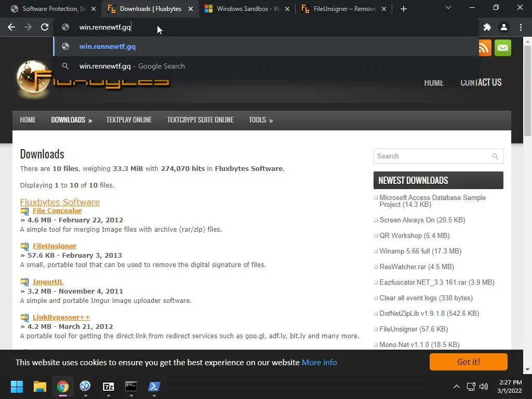Open the tab search dropdown chevron
Screen dimensions: 532x399
tap(448, 7)
